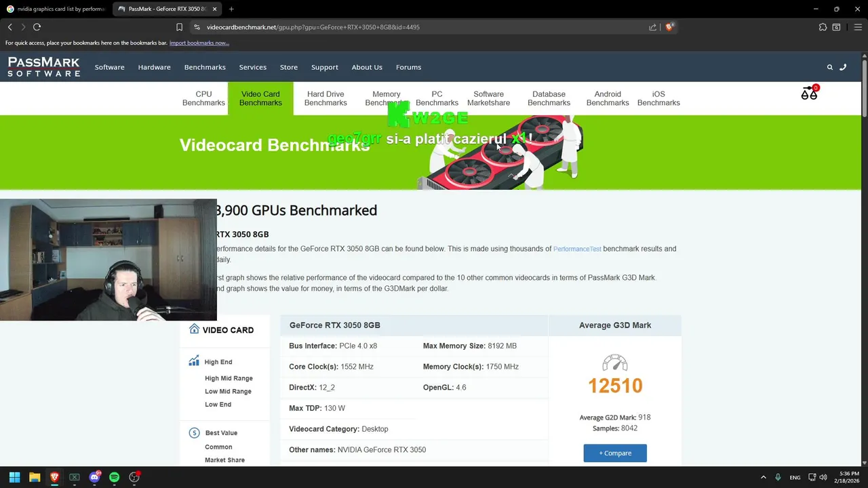
Task: Click the ENG language indicator in the tray
Action: point(795,477)
